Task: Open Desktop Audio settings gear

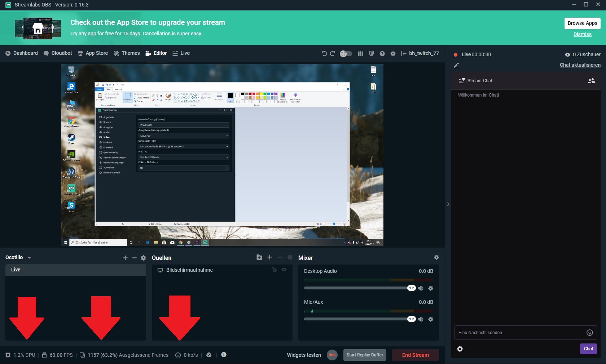Action: pos(430,288)
